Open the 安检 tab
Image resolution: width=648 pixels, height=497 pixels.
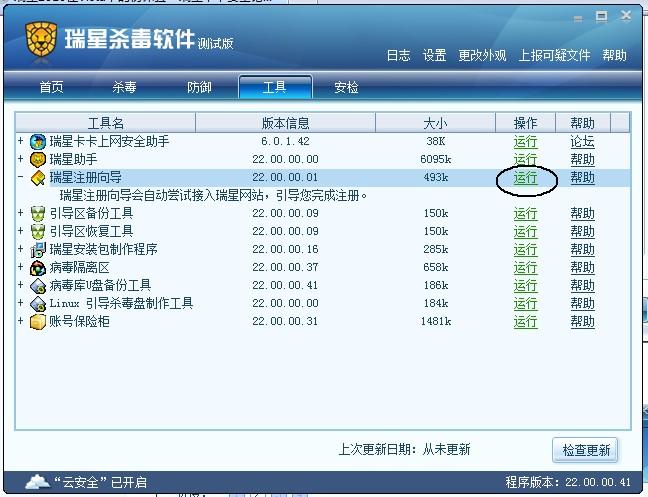[x=346, y=87]
